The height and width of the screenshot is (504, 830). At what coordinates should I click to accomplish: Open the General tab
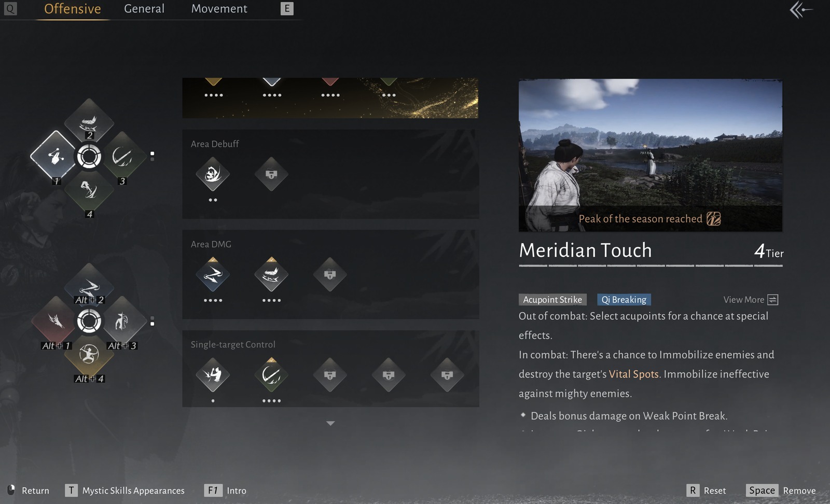click(144, 9)
